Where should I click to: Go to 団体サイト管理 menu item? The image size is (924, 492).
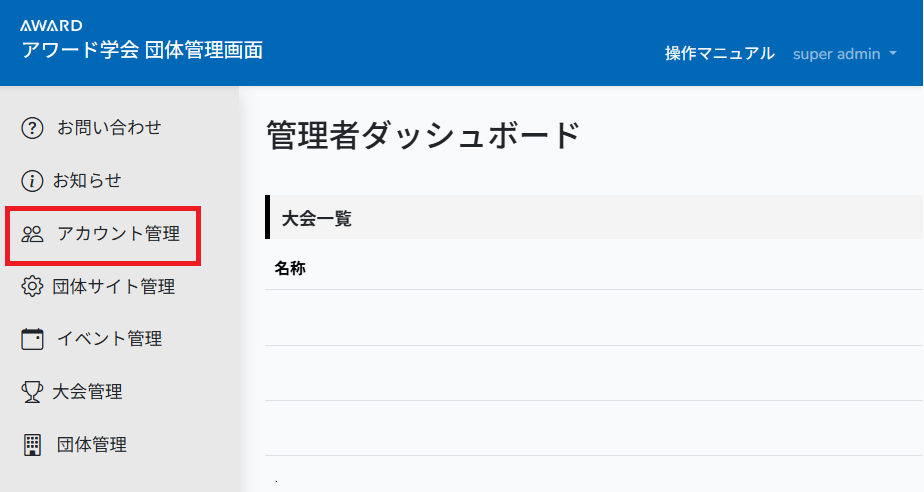(x=114, y=287)
